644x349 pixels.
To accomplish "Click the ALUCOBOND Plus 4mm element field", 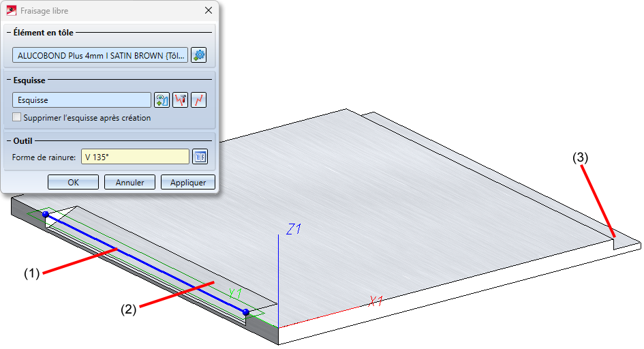I will pos(100,55).
